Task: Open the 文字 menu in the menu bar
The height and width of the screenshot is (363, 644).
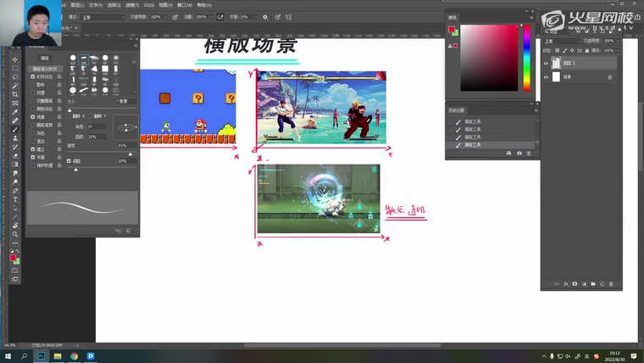Action: [96, 4]
